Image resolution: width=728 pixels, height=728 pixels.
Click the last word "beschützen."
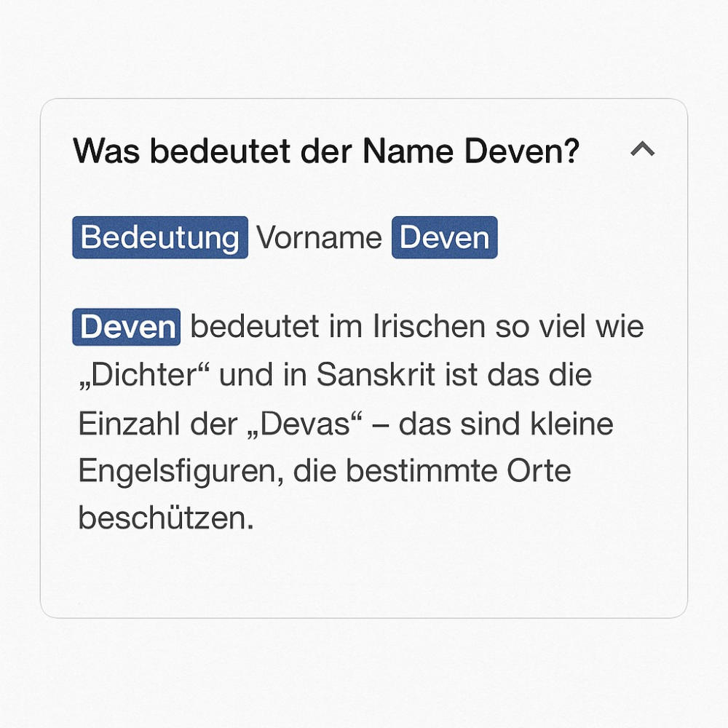point(166,518)
